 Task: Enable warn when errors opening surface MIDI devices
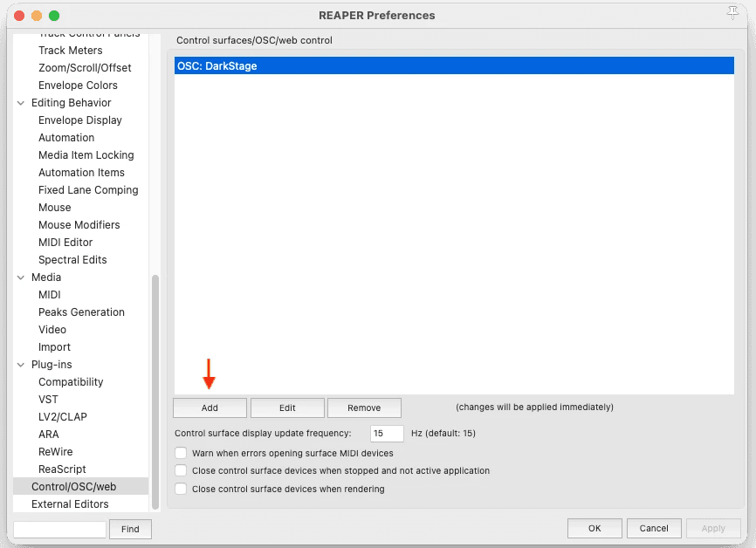[181, 453]
